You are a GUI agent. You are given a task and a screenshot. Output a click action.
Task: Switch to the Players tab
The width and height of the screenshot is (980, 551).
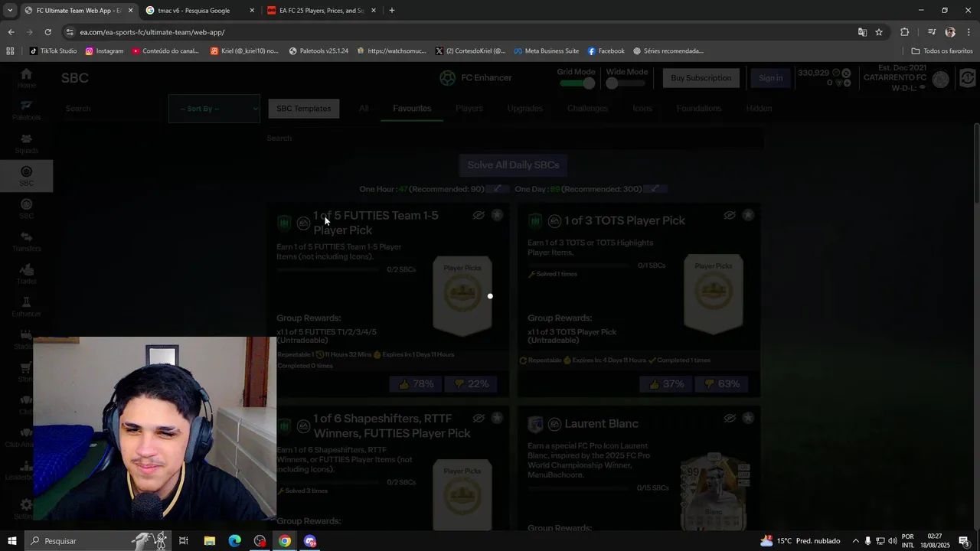click(x=469, y=109)
